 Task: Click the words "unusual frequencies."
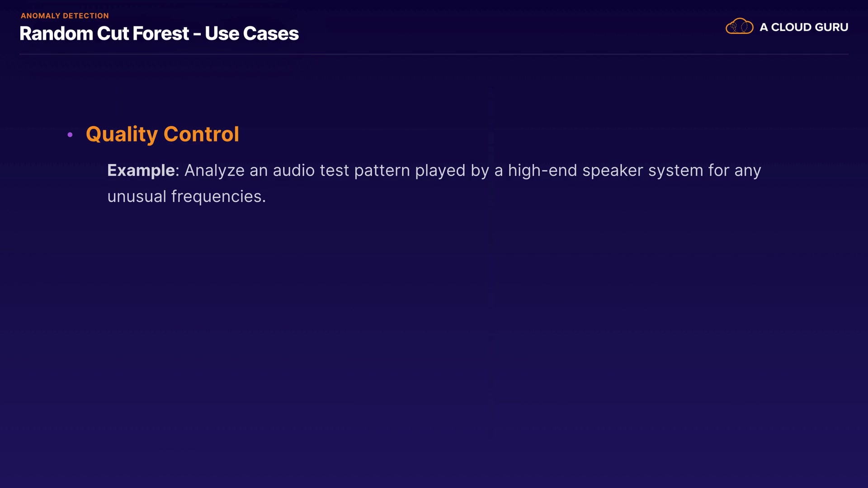(x=186, y=197)
